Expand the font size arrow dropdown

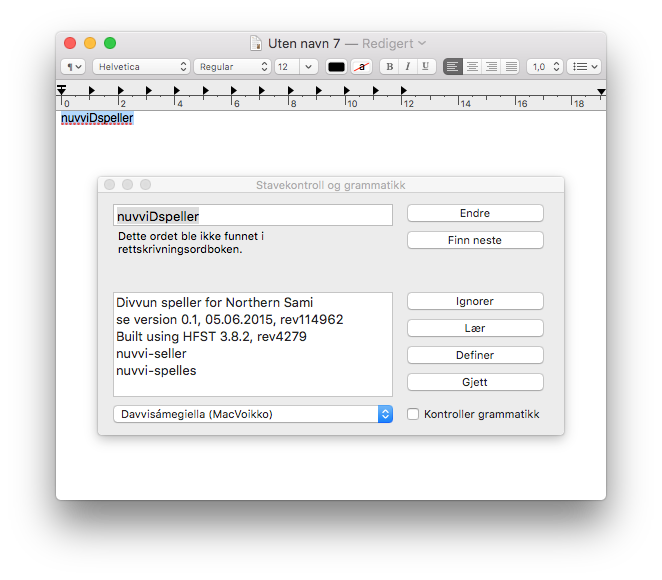(x=309, y=67)
